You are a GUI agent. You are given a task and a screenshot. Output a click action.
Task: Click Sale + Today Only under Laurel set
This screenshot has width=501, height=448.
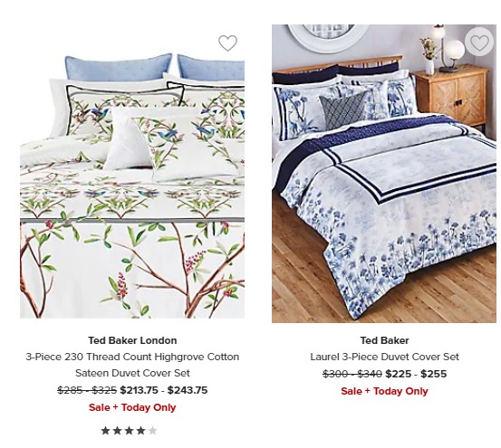tap(384, 391)
